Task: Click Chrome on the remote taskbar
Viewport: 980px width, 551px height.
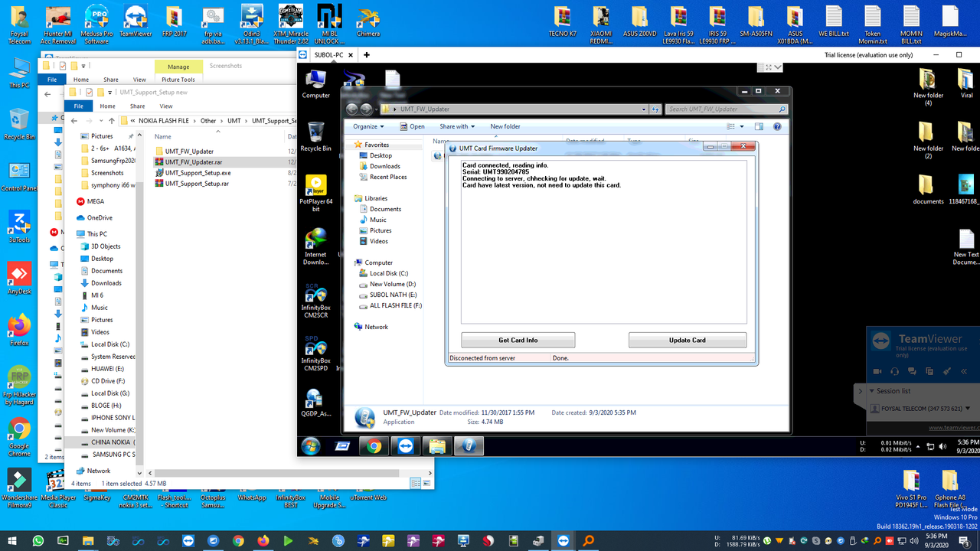Action: tap(374, 446)
